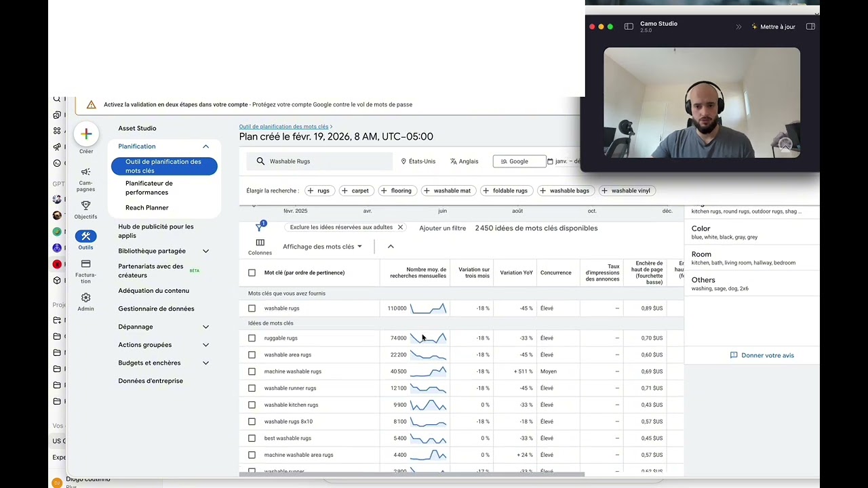Open Données d'entreprise
The width and height of the screenshot is (868, 488).
point(151,381)
